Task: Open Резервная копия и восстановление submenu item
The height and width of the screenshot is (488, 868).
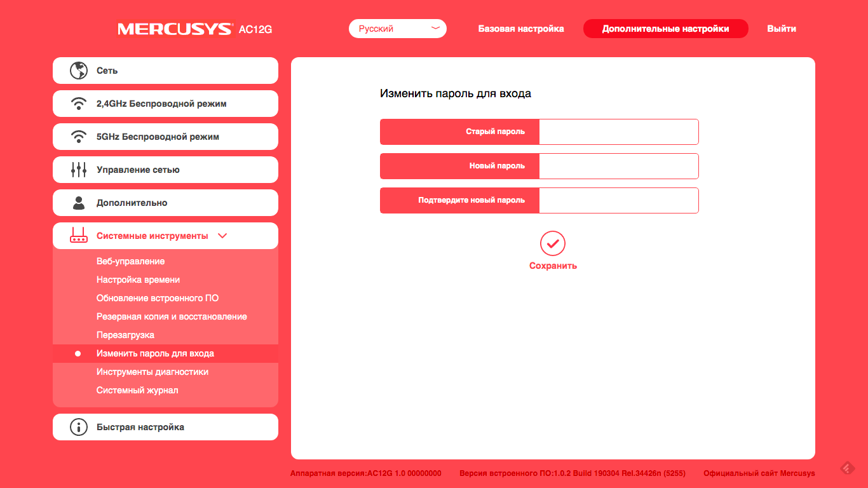Action: [x=172, y=316]
